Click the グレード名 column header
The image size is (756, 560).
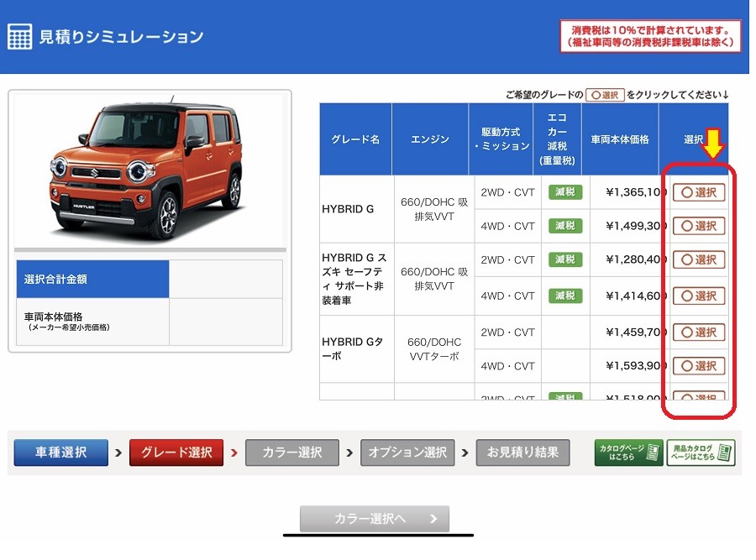355,139
